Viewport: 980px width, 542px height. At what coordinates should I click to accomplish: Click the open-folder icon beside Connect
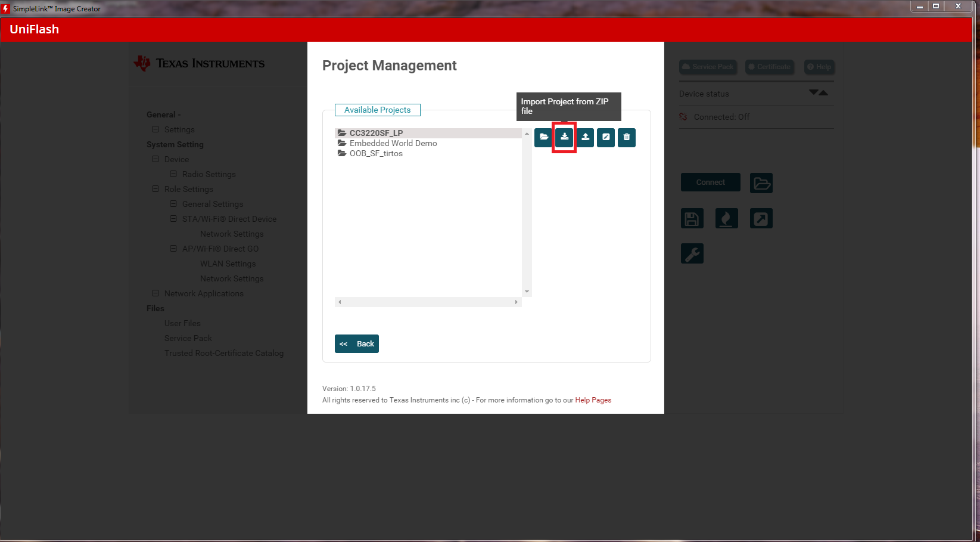point(761,182)
